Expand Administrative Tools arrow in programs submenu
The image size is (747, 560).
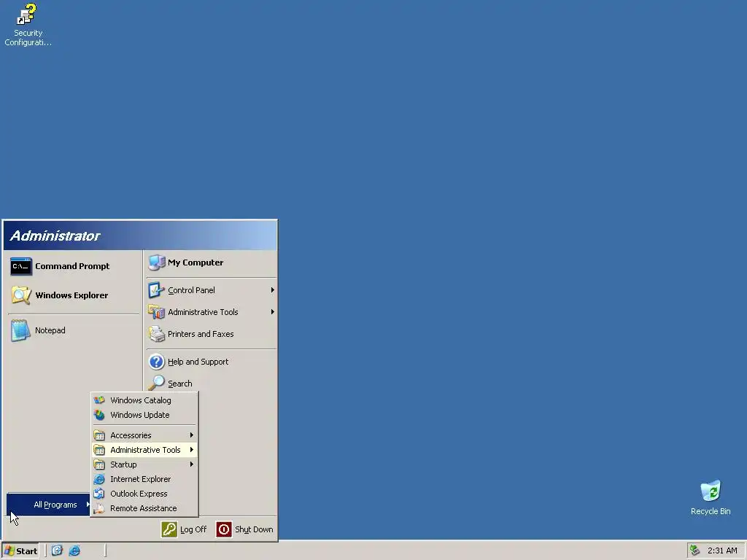[192, 450]
